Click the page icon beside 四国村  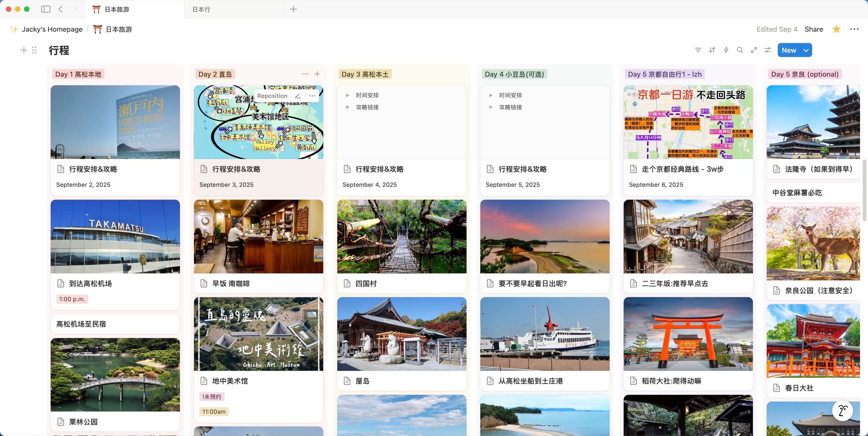[x=347, y=283]
